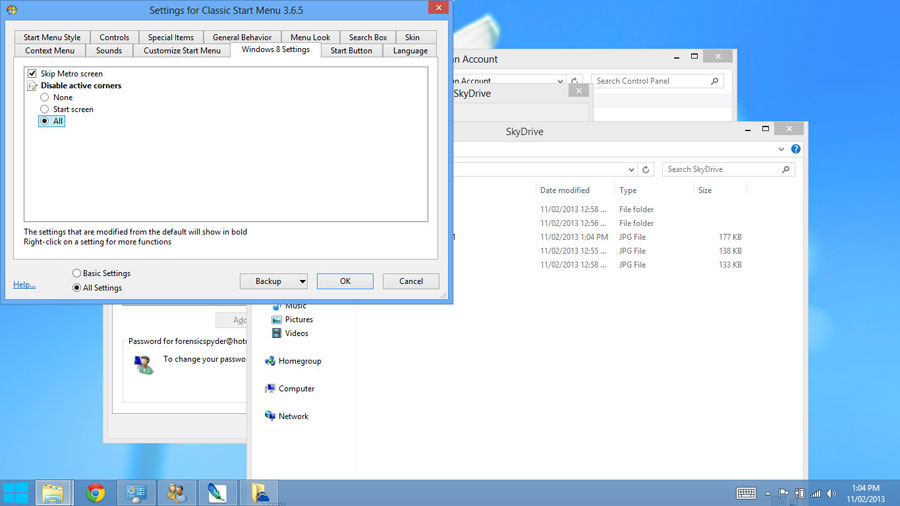The height and width of the screenshot is (506, 900).
Task: Click the user account password icon
Action: click(x=143, y=364)
